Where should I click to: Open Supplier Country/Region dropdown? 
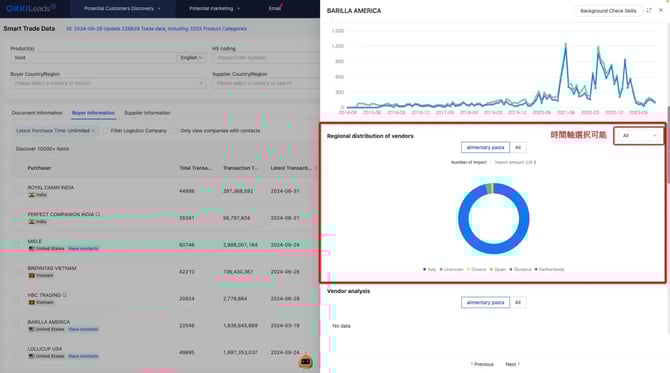point(266,83)
